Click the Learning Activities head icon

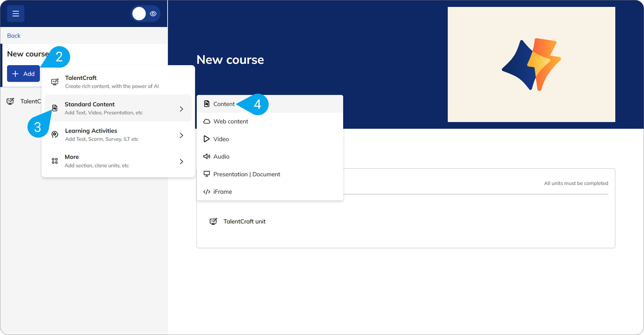point(55,135)
